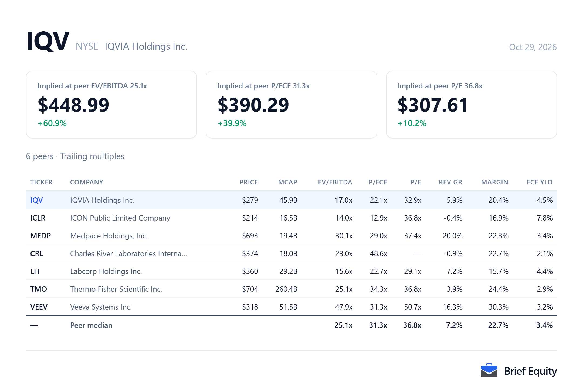Click the MEDP ticker cell
Image resolution: width=583 pixels, height=392 pixels.
click(40, 236)
